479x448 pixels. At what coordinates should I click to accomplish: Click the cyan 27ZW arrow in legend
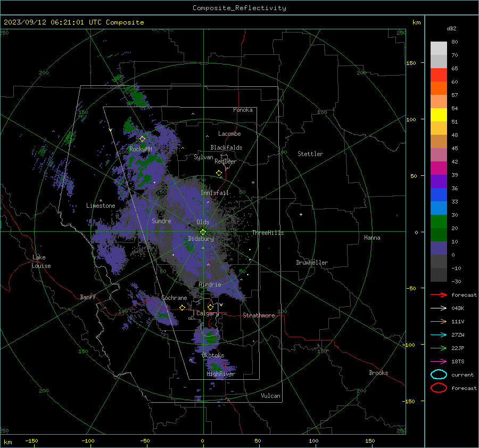pyautogui.click(x=439, y=335)
